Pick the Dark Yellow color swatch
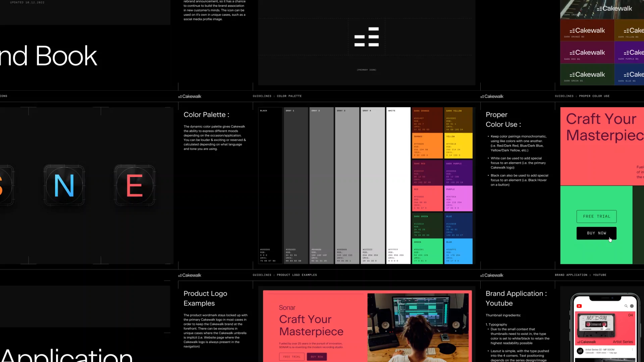Screen dimensions: 644x362 [x=459, y=120]
